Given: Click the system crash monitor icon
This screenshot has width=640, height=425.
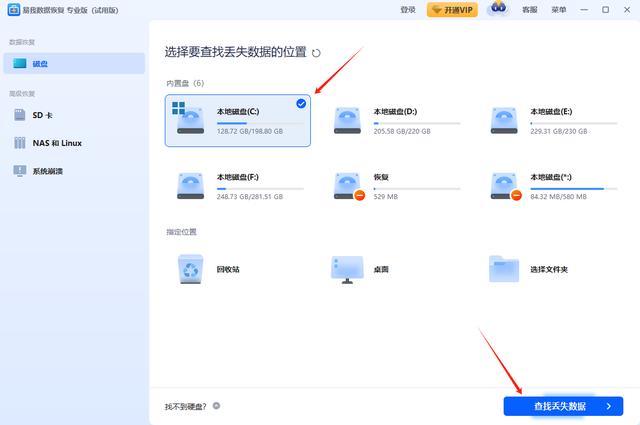Looking at the screenshot, I should click(x=20, y=171).
